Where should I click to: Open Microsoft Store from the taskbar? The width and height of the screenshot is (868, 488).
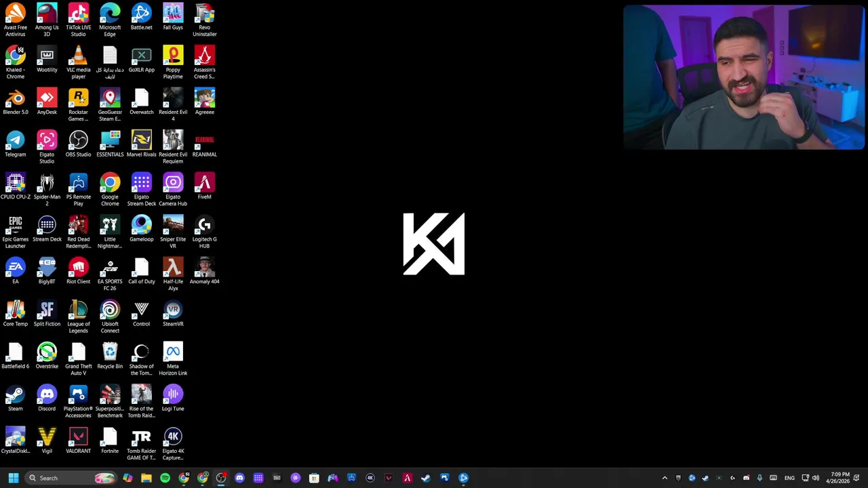tap(314, 478)
